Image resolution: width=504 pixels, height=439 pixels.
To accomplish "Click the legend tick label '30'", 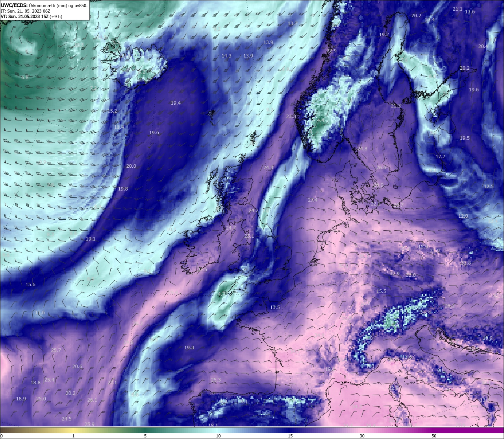I will click(x=362, y=436).
